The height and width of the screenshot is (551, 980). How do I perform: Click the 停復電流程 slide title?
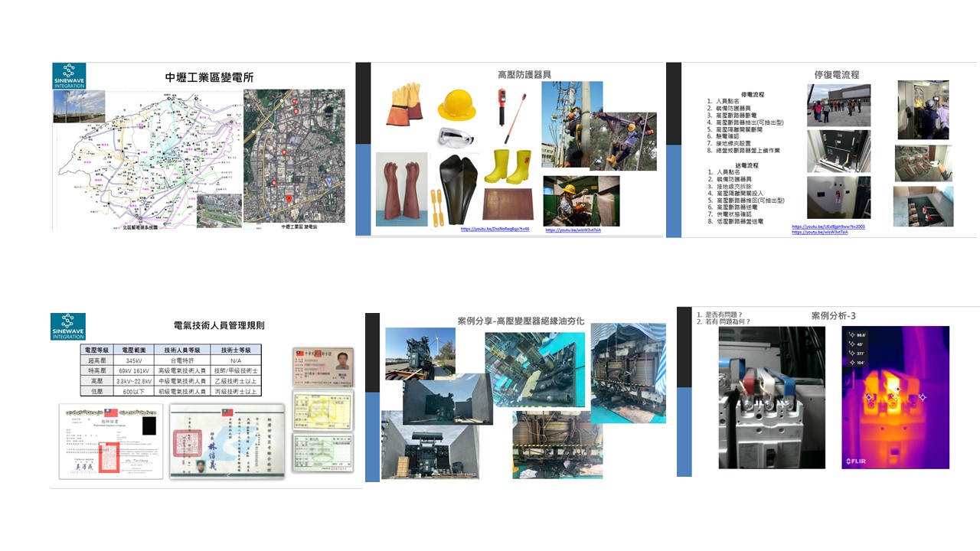836,75
